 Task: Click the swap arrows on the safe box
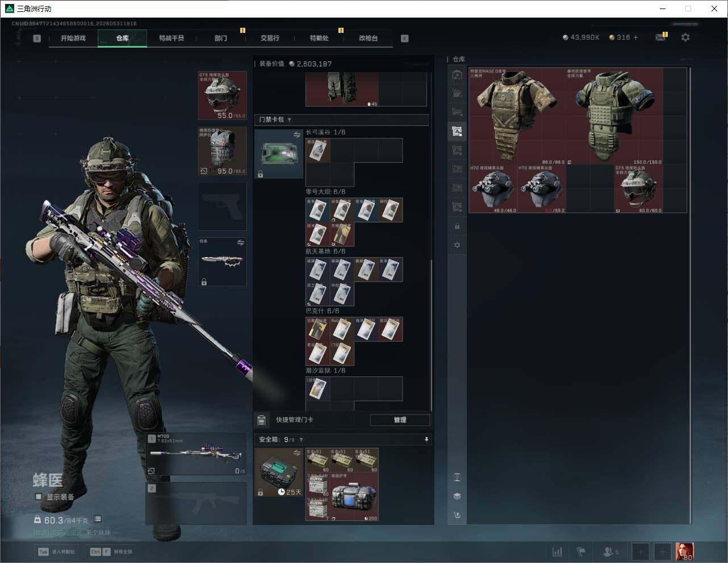(x=297, y=452)
